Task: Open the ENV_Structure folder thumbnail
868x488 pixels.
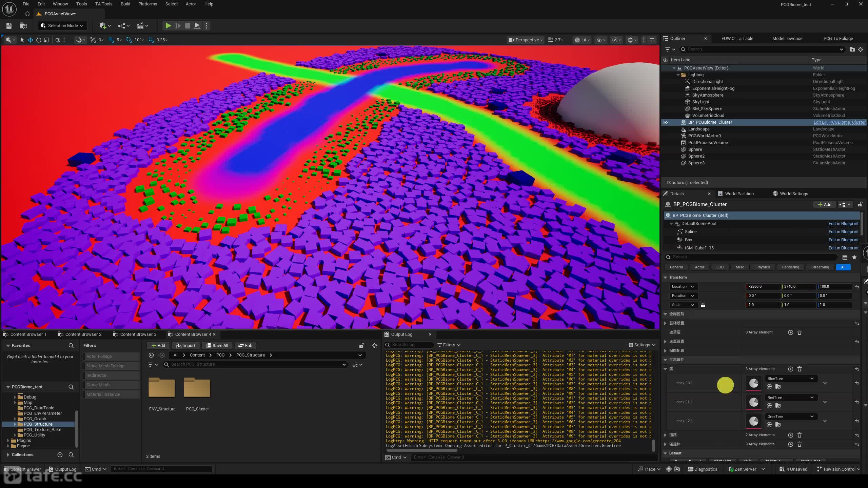Action: click(162, 388)
